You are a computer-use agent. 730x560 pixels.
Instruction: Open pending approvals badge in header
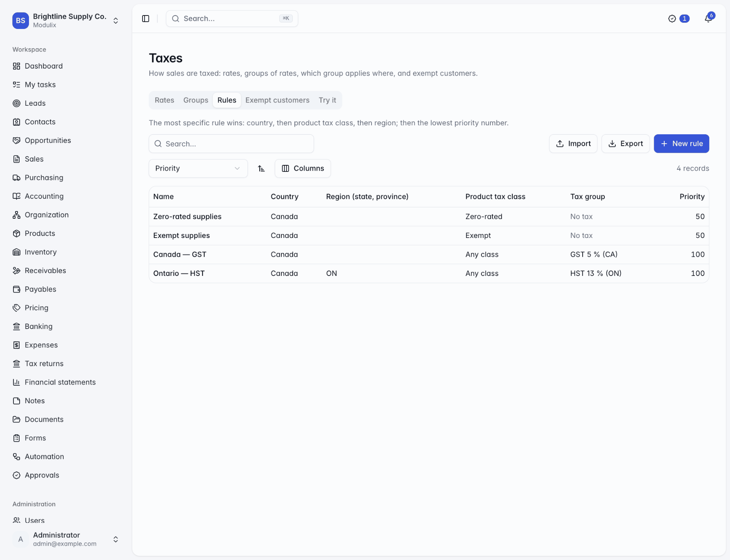click(x=679, y=18)
